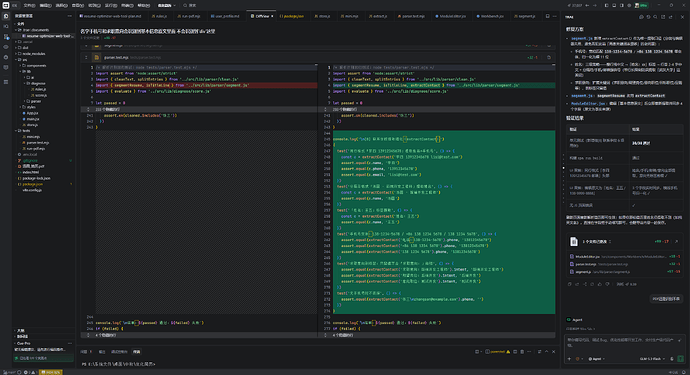Close the AI chat panel
Screen dimensions: 690x375
click(x=683, y=17)
